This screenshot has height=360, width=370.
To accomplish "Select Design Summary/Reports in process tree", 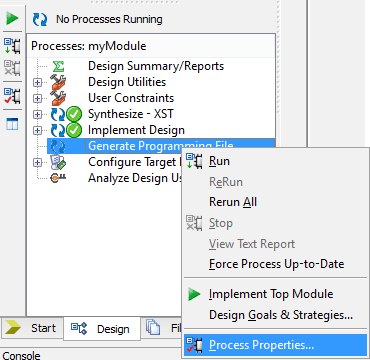I will pos(156,66).
